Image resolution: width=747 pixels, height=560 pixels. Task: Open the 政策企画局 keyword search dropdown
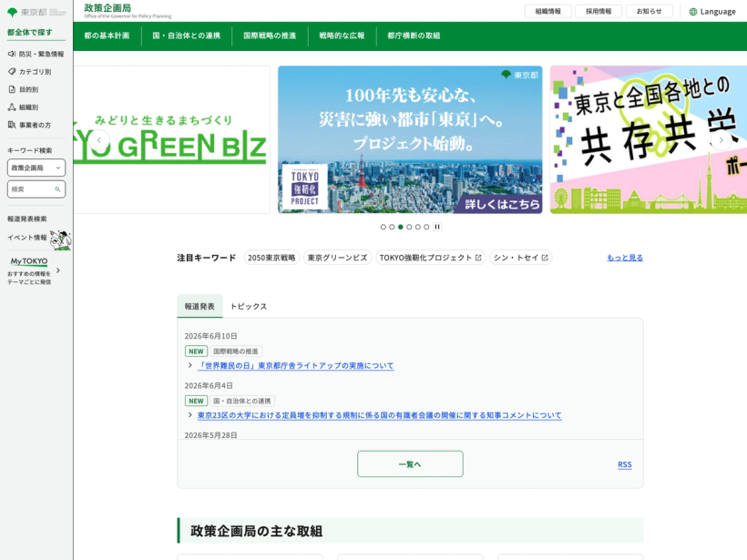[36, 168]
